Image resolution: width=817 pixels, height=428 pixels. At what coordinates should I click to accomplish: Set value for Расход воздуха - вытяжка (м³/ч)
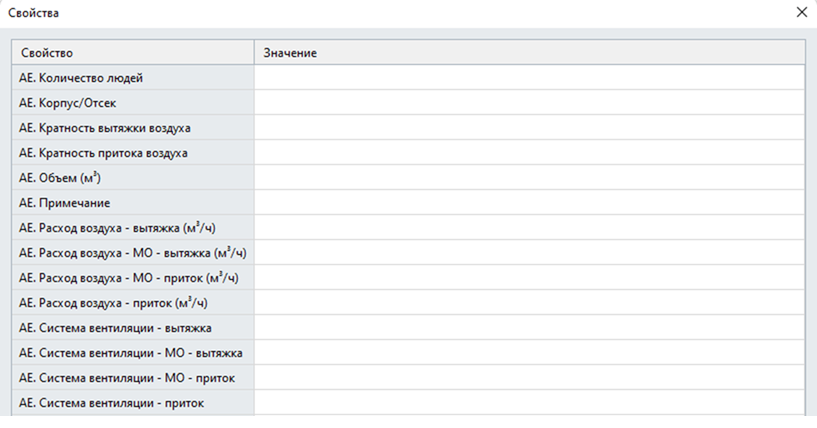[x=529, y=227]
